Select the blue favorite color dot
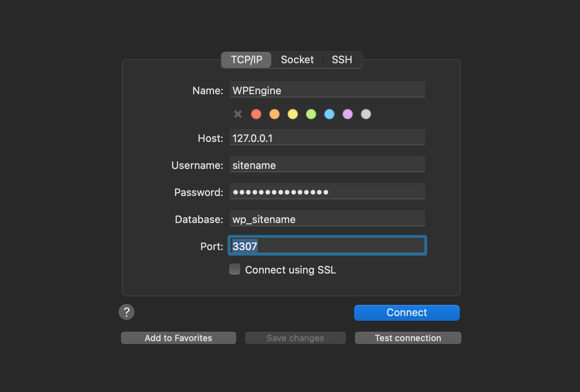 point(329,114)
